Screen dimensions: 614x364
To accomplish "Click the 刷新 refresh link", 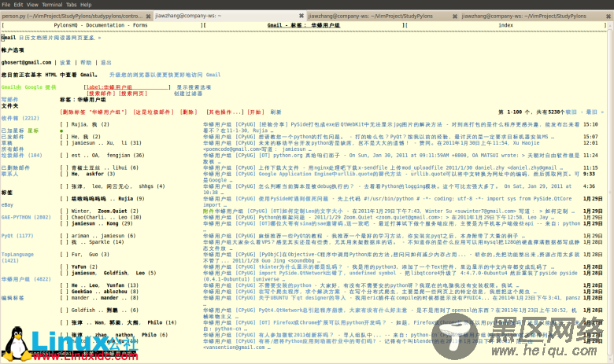I will 276,112.
